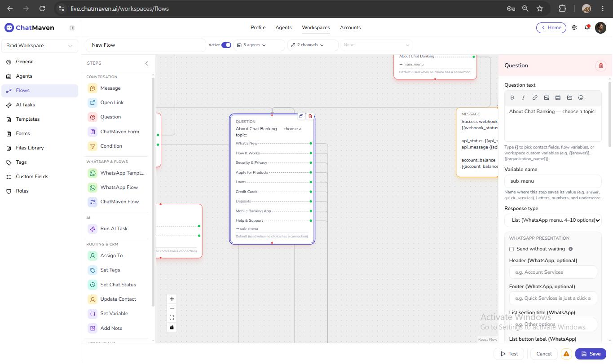Click the Footer (WhatsApp, optional) field
Viewport: 613px width, 364px height.
553,298
